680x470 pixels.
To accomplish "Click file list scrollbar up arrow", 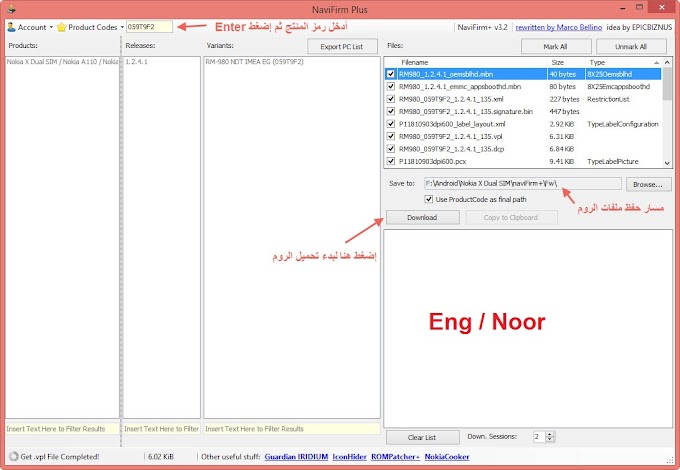I will pyautogui.click(x=667, y=62).
